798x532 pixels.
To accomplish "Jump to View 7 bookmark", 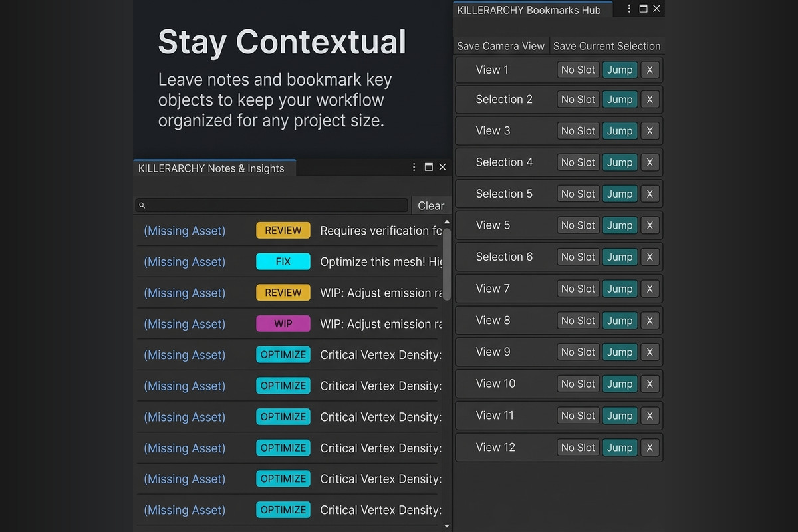I will (x=620, y=289).
